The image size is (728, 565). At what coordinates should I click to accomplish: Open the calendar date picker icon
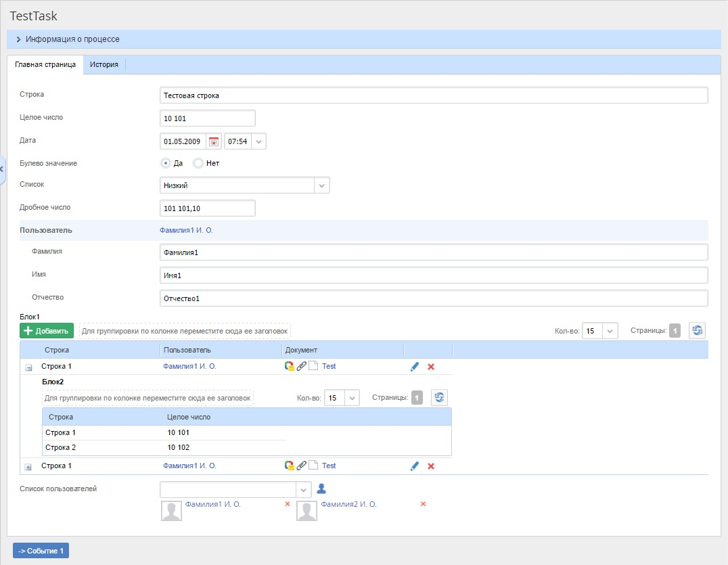tap(214, 141)
